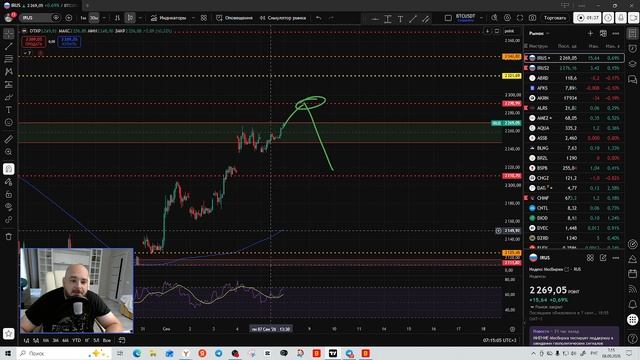
Task: Open Telegram from the Windows taskbar
Action: click(219, 353)
